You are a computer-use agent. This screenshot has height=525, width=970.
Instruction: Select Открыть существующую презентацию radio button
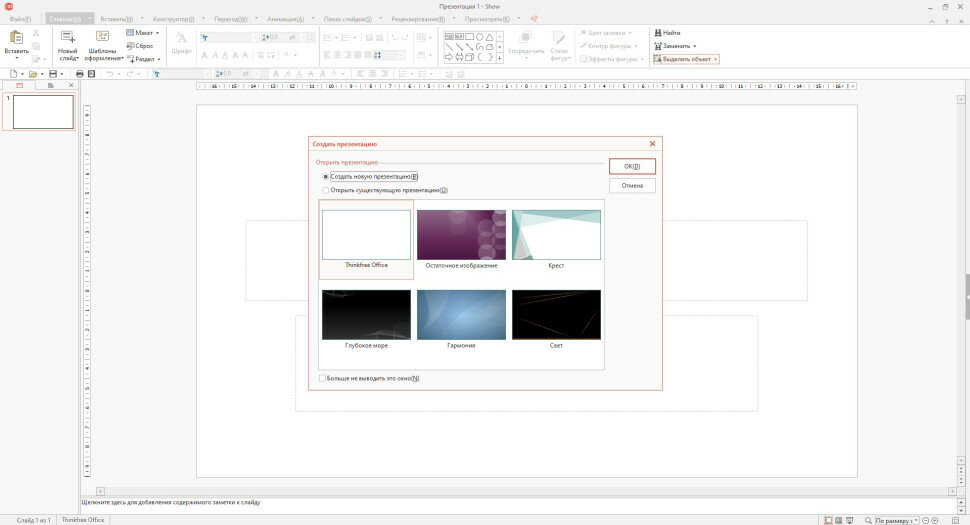[x=325, y=190]
